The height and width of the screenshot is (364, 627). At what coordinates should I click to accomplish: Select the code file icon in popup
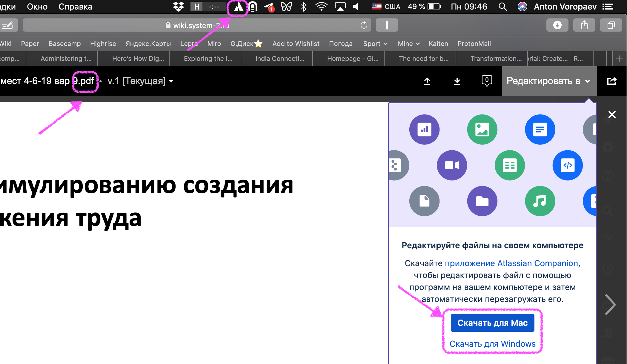[x=568, y=165]
